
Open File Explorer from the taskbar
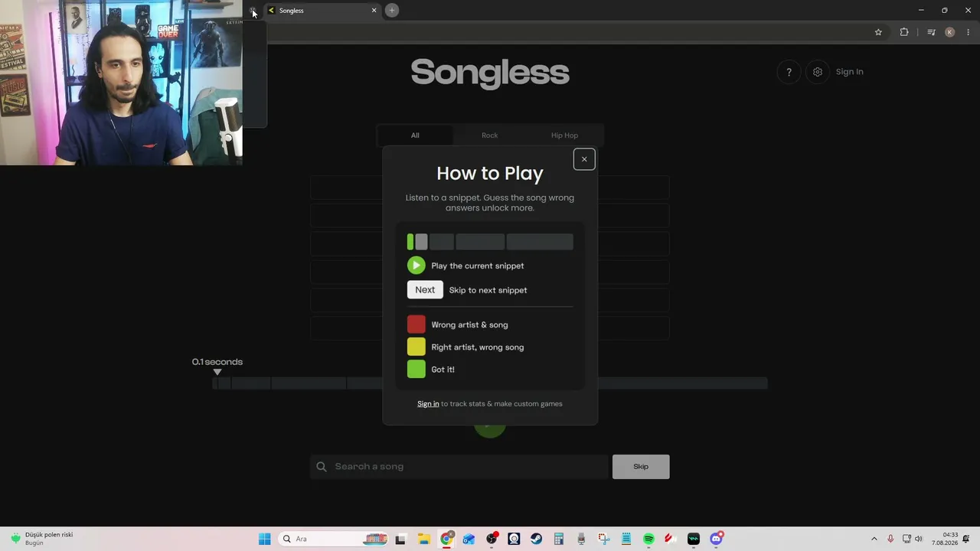tap(423, 539)
